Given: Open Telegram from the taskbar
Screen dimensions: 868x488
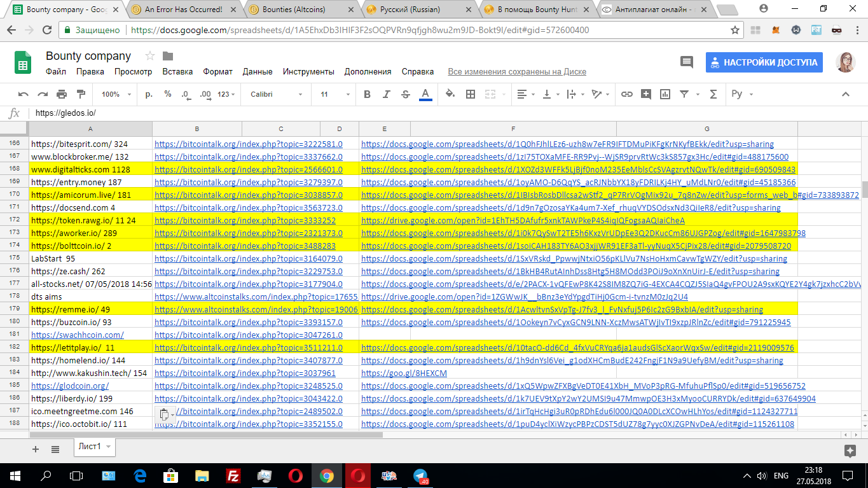Looking at the screenshot, I should coord(420,475).
